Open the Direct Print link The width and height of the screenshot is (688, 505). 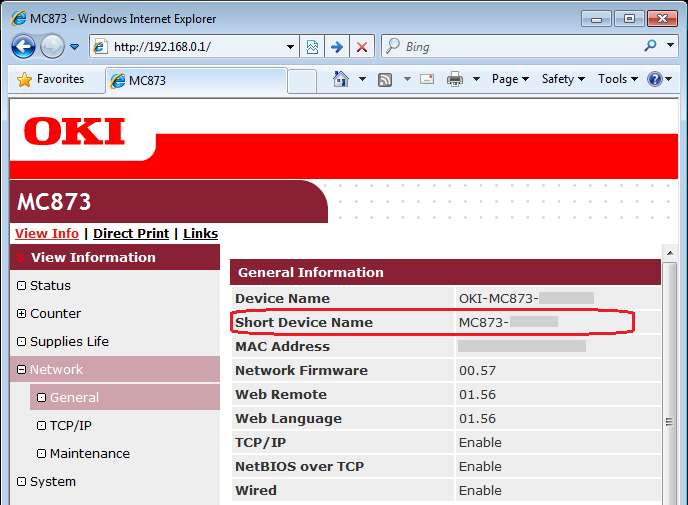pyautogui.click(x=131, y=233)
